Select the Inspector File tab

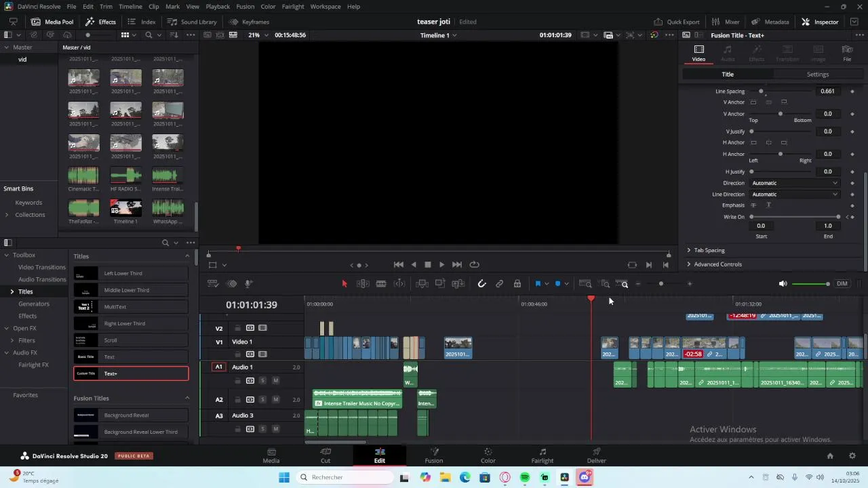click(847, 54)
